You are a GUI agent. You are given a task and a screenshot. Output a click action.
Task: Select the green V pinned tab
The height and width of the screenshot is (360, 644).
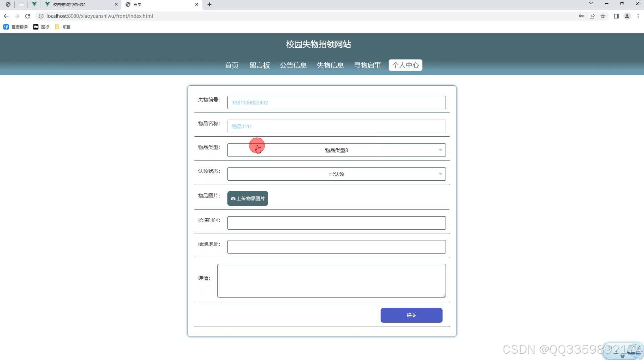click(34, 4)
